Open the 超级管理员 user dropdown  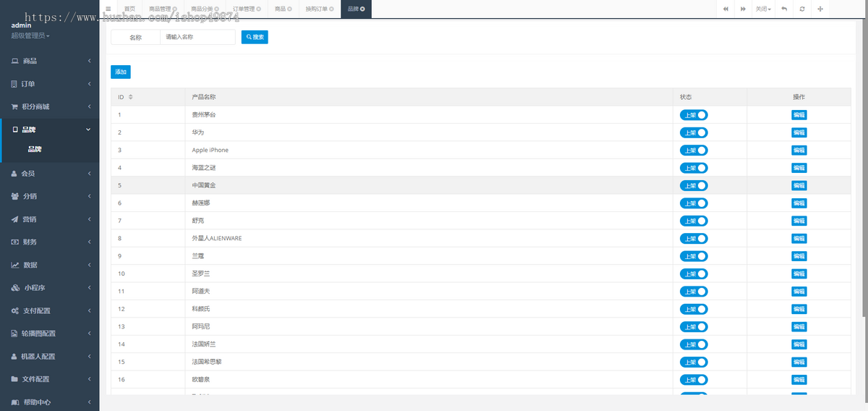point(30,35)
